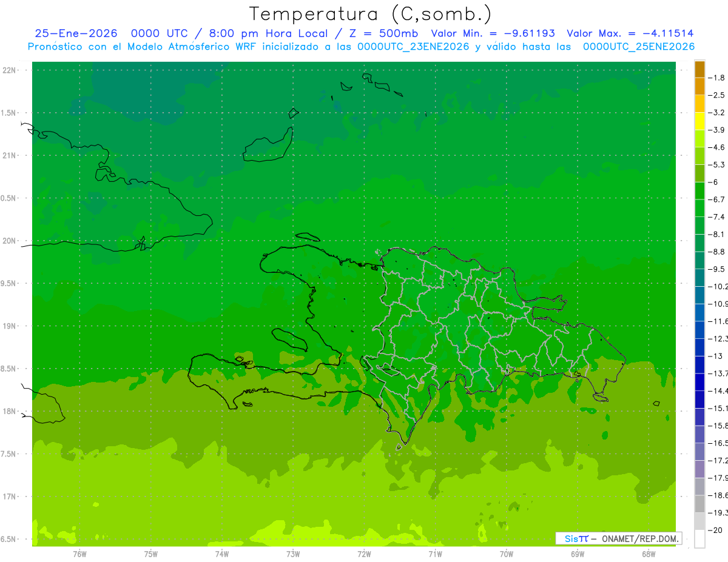
Task: Click the '0000UTC_25ENE2026' valid time text
Action: tap(638, 47)
